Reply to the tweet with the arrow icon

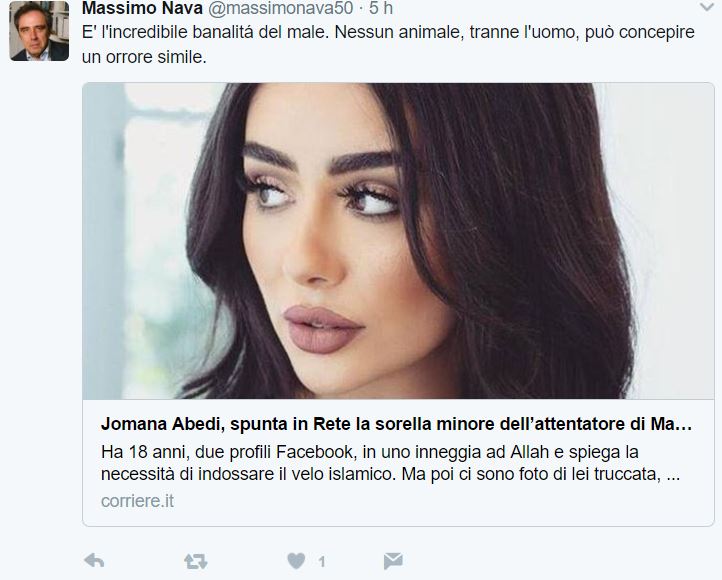94,561
